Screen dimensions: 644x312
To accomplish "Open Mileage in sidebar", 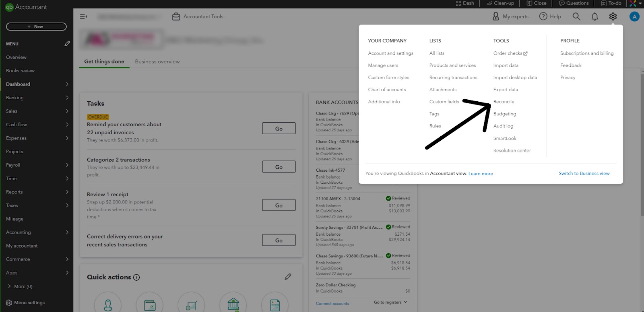I will (14, 219).
